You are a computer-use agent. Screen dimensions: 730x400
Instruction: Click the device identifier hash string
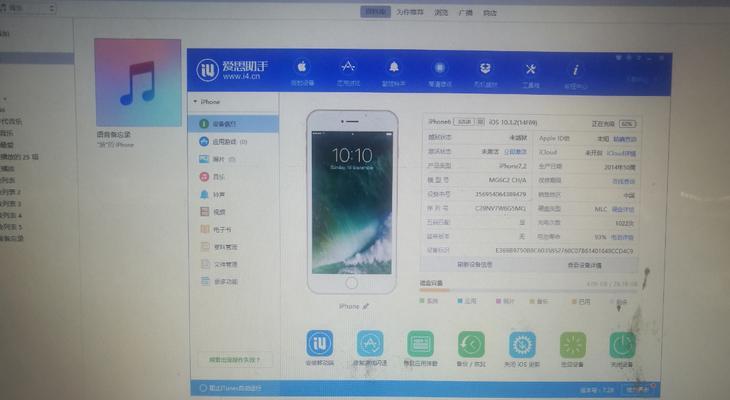click(564, 251)
